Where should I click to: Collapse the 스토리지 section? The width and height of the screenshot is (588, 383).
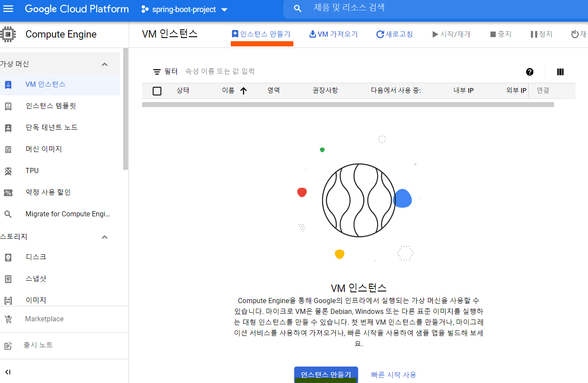(x=104, y=237)
